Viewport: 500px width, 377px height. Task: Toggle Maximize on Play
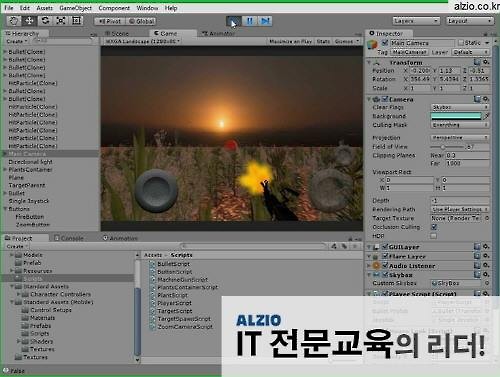[290, 41]
